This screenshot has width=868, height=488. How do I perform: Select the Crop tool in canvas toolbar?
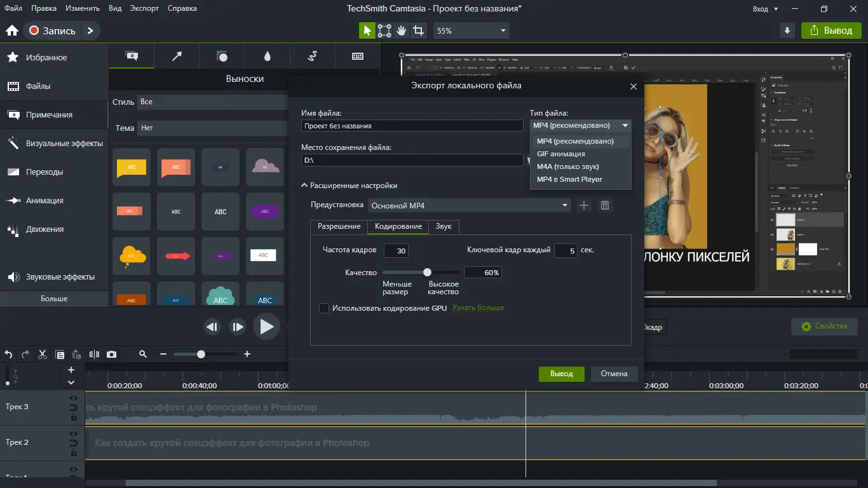[418, 30]
